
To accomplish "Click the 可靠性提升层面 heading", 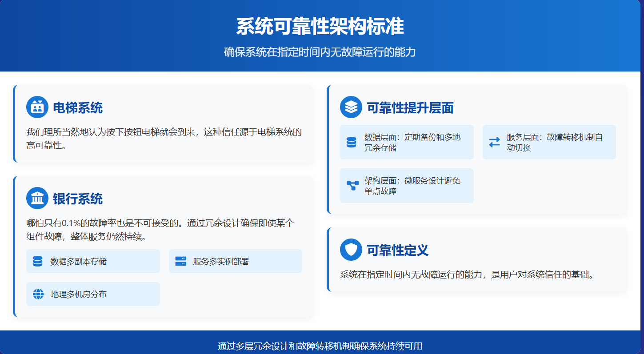I will tap(410, 107).
